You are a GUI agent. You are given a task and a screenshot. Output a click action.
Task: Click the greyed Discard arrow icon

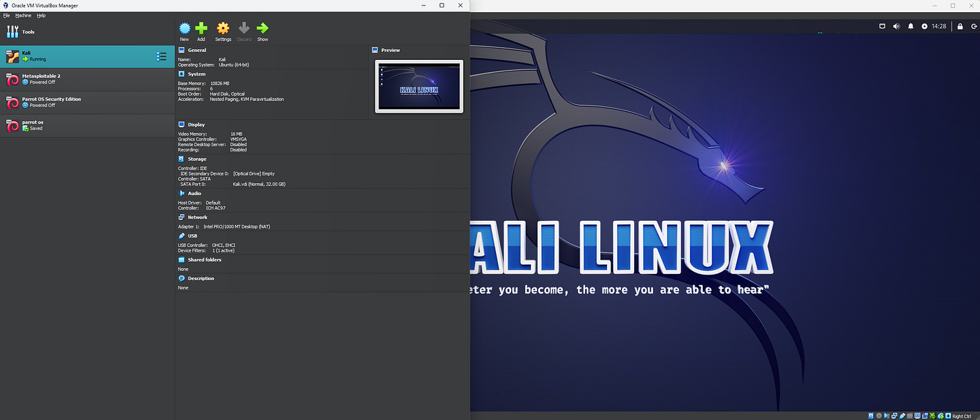pyautogui.click(x=244, y=28)
